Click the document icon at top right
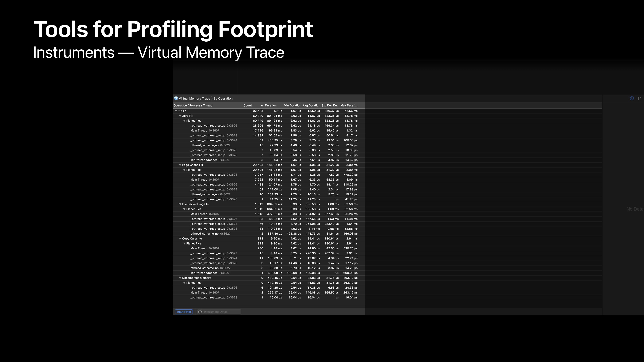Screen dimensions: 644x362 640,98
